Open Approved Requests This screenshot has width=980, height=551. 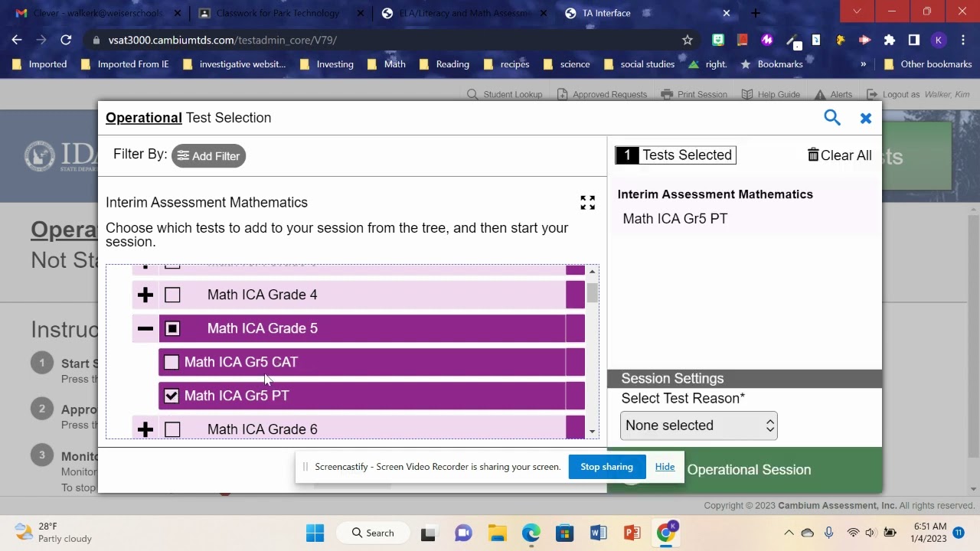[x=602, y=94]
